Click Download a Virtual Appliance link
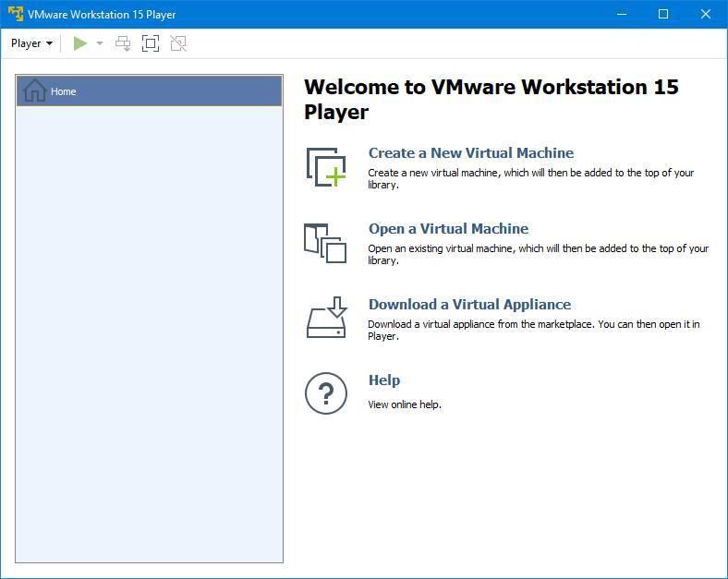Viewport: 728px width, 579px height. (x=469, y=304)
